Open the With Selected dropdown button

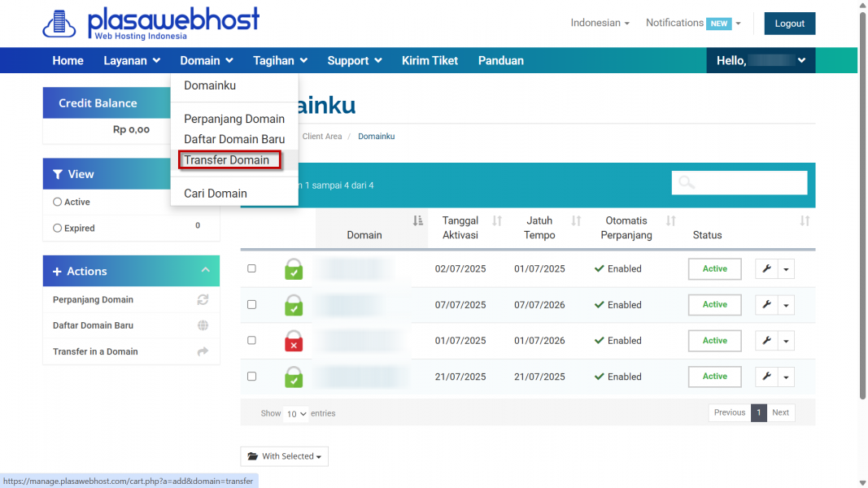pos(284,456)
